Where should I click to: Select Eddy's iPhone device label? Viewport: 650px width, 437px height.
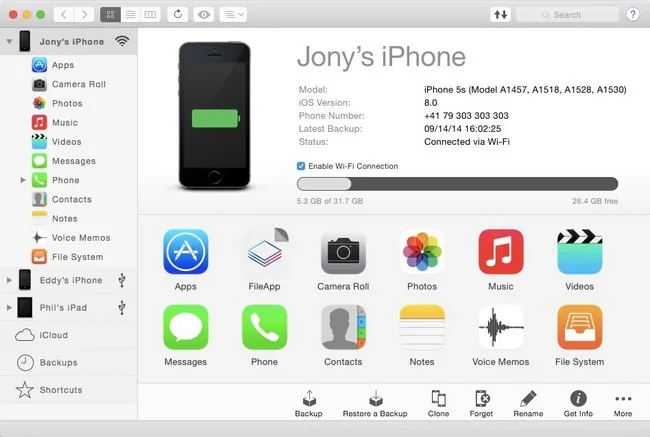coord(71,280)
